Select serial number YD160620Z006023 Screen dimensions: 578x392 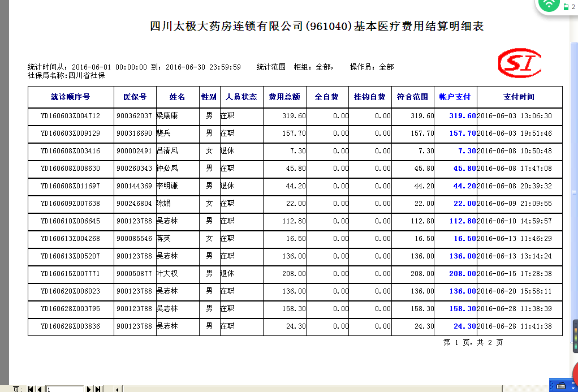coord(70,291)
